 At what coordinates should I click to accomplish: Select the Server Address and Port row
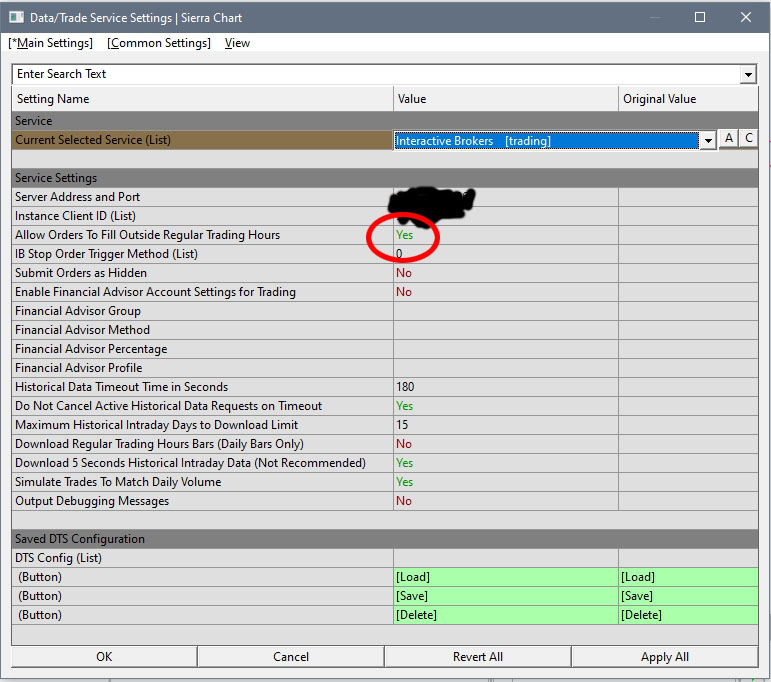pyautogui.click(x=385, y=197)
